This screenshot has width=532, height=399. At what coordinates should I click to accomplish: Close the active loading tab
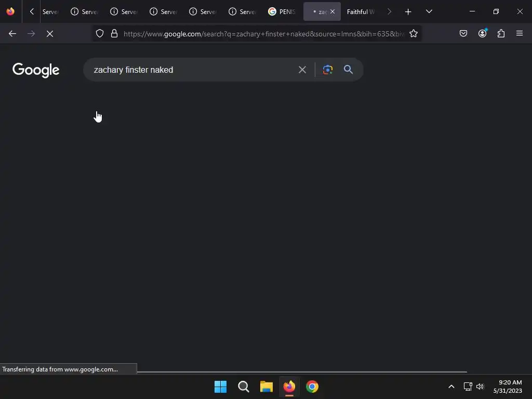tap(332, 11)
